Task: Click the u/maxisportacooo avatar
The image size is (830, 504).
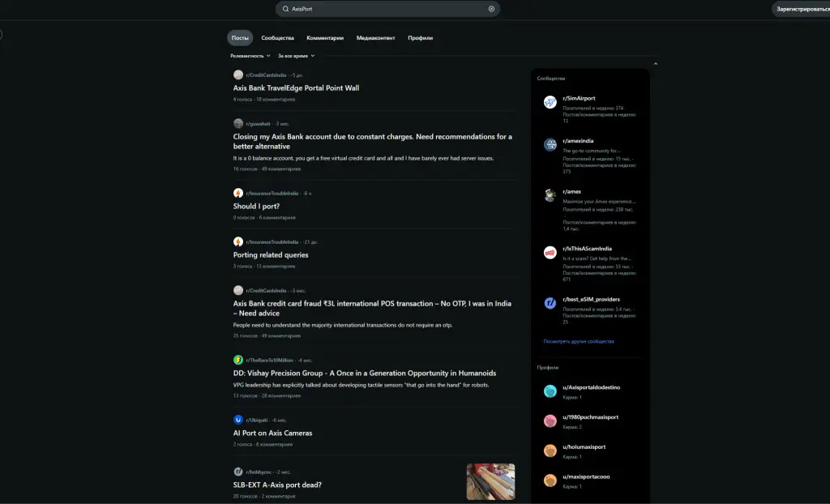Action: coord(550,481)
